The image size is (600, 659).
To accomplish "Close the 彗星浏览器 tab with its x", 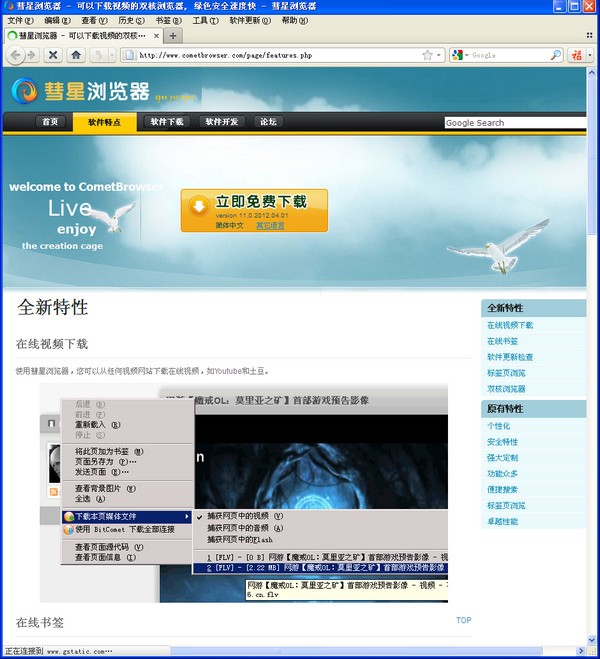I will coord(156,36).
